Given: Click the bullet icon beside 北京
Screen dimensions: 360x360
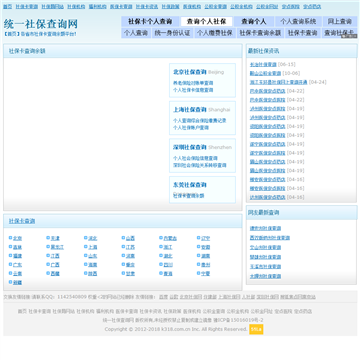Looking at the screenshot, I should (10, 238).
